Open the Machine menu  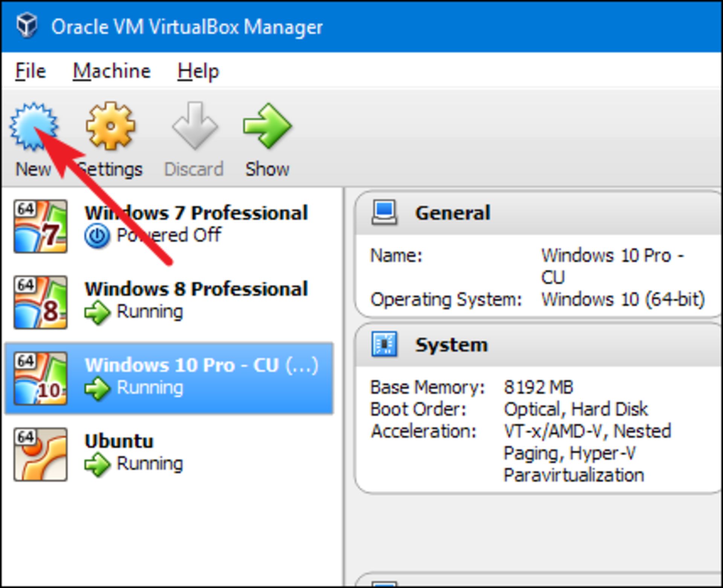point(111,71)
